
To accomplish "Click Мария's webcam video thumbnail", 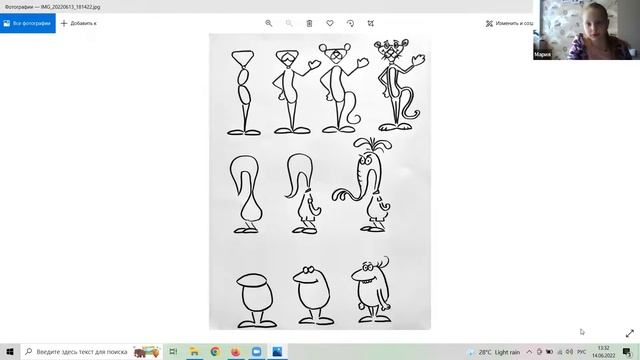I will (587, 30).
